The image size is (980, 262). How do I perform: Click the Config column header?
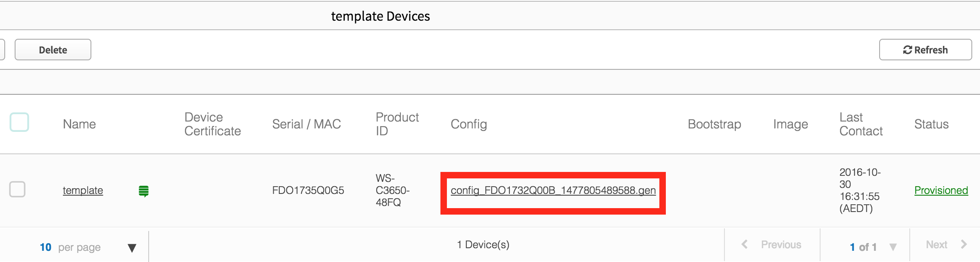(x=469, y=124)
